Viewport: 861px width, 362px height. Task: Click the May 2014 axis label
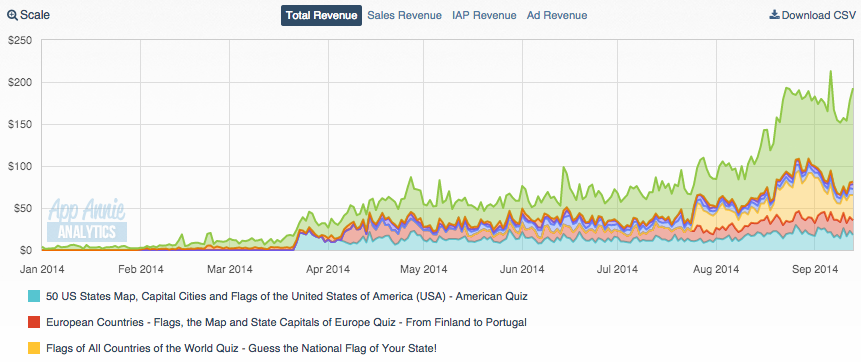click(423, 269)
